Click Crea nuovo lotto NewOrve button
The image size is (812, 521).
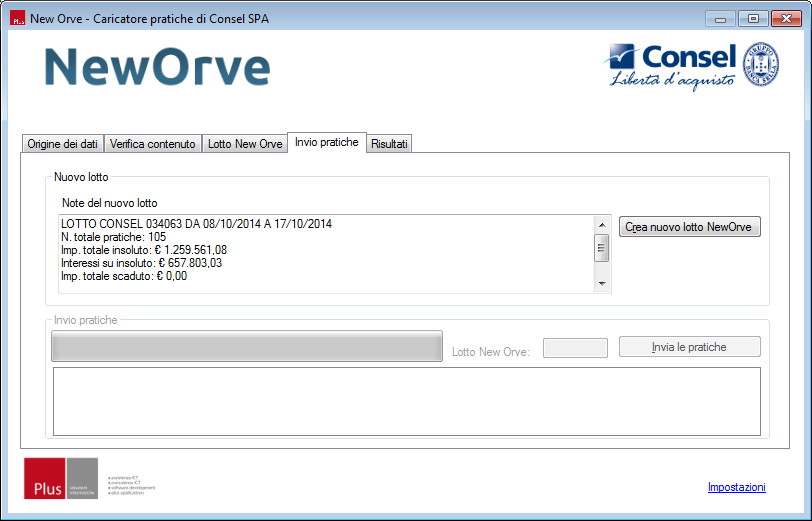tap(690, 227)
